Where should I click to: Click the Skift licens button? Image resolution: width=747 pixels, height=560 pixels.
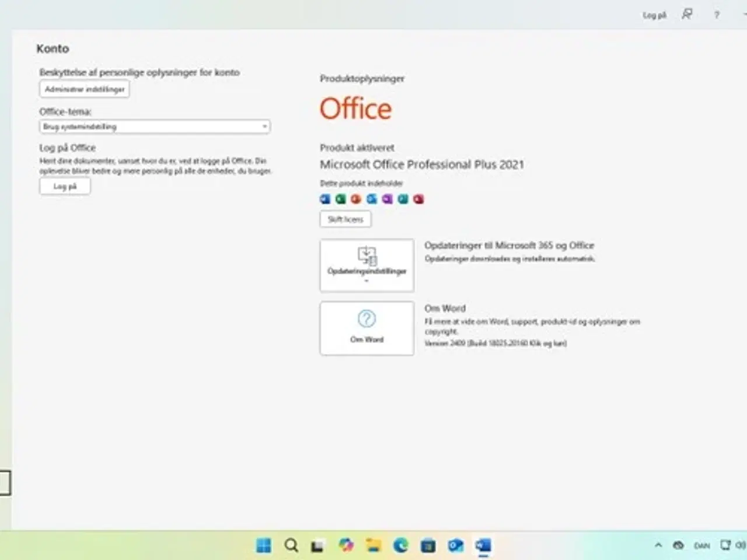point(345,219)
